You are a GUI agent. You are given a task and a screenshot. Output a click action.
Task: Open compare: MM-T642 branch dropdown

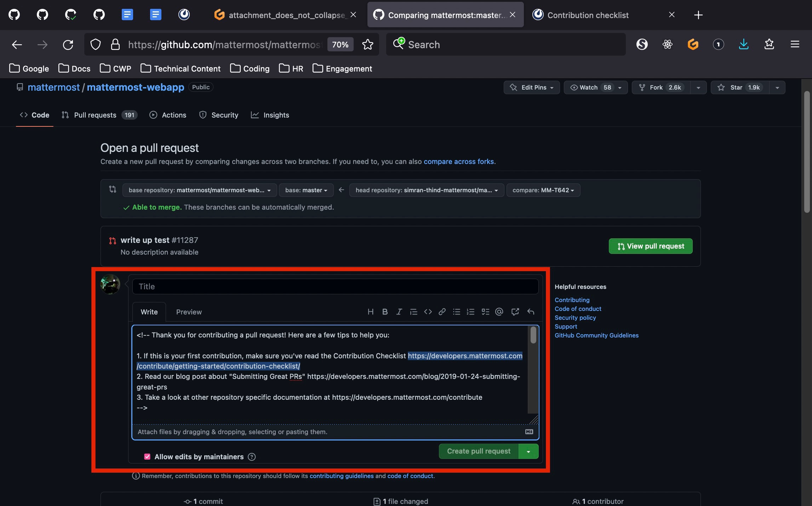coord(543,190)
